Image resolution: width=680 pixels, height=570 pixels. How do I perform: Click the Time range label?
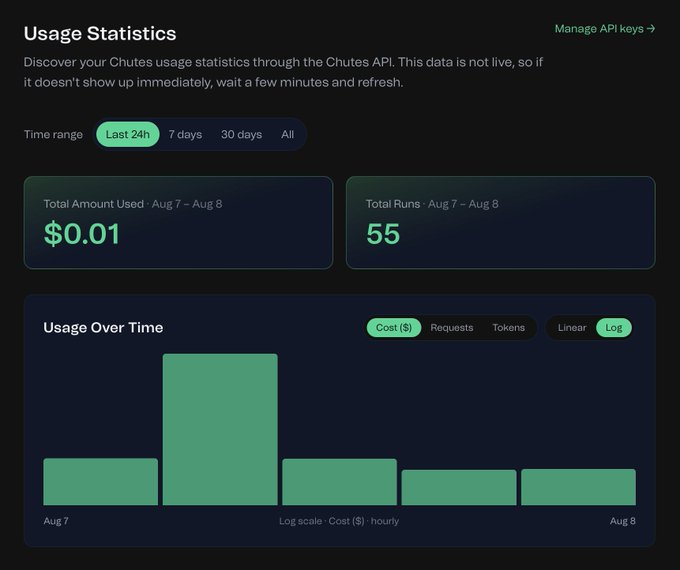[53, 134]
